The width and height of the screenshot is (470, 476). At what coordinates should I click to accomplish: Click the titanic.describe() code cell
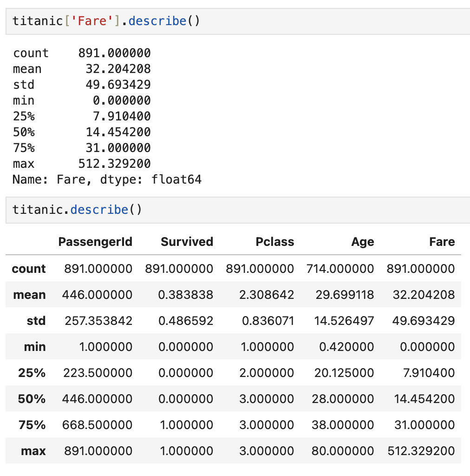[238, 210]
